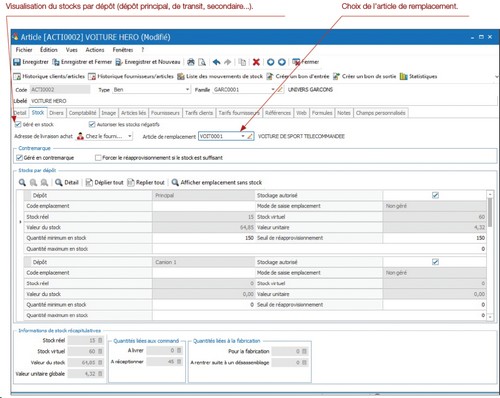Open Article de remplacement dropdown VOIT0001
The width and height of the screenshot is (500, 398).
243,136
